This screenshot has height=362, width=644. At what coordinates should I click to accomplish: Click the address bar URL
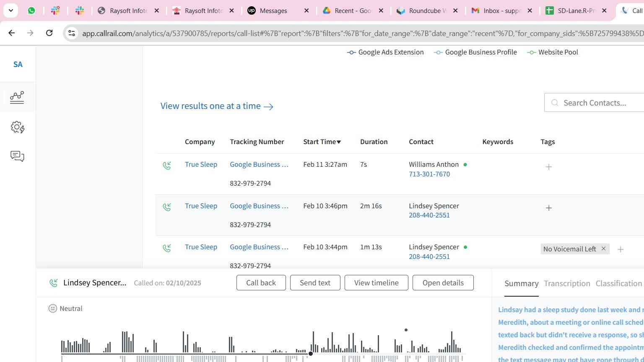click(x=363, y=33)
